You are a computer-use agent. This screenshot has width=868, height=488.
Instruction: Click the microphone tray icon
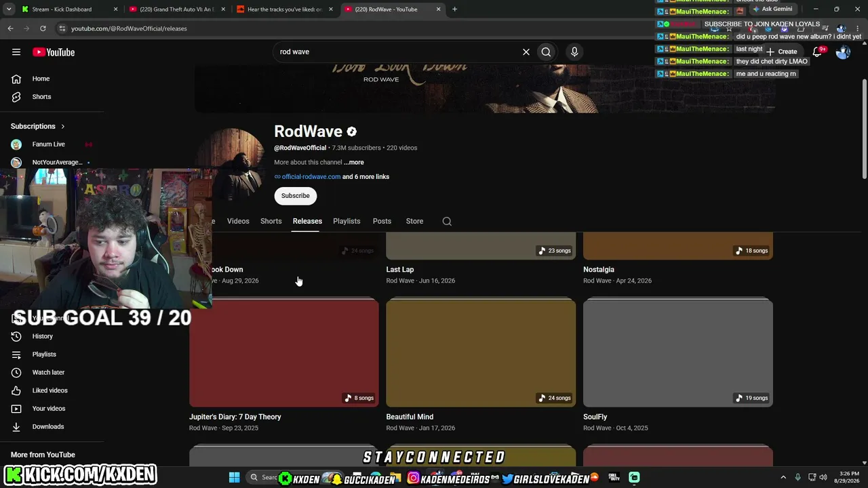click(797, 478)
